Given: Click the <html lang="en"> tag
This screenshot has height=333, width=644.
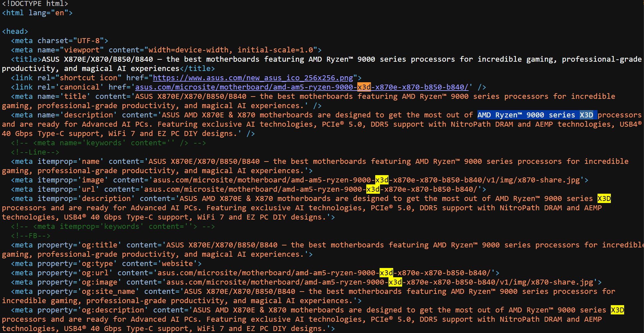Looking at the screenshot, I should pyautogui.click(x=37, y=13).
